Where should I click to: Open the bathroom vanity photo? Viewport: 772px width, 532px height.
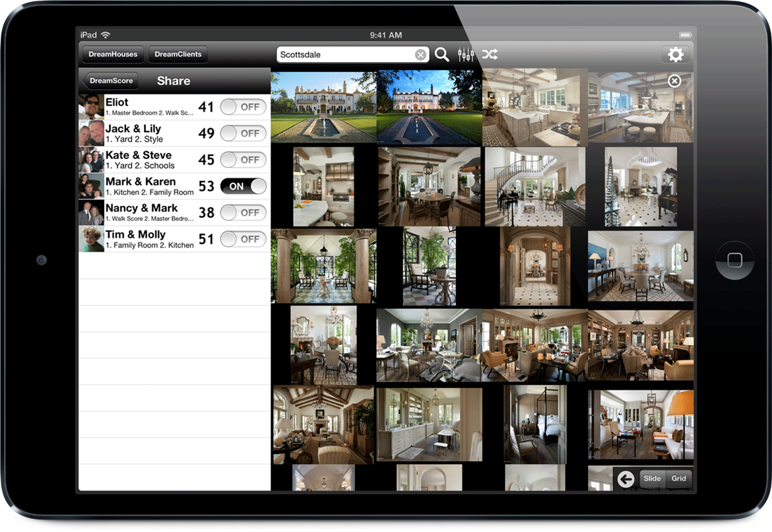point(430,424)
